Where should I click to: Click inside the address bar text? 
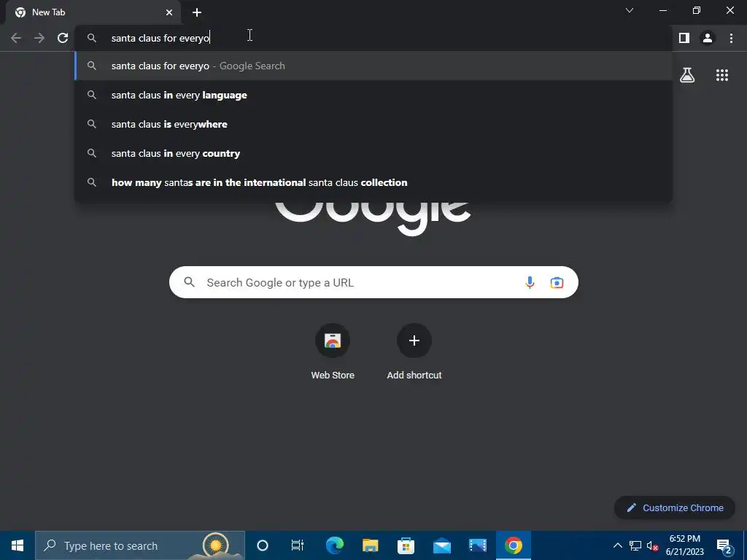160,38
